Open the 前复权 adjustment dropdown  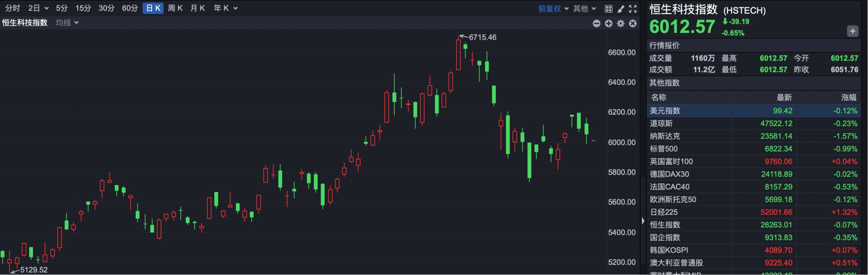click(x=553, y=9)
